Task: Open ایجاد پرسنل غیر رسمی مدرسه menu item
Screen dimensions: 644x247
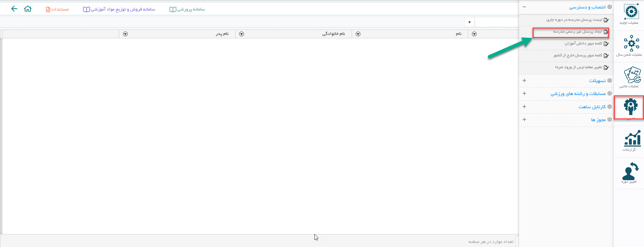Action: coord(578,32)
